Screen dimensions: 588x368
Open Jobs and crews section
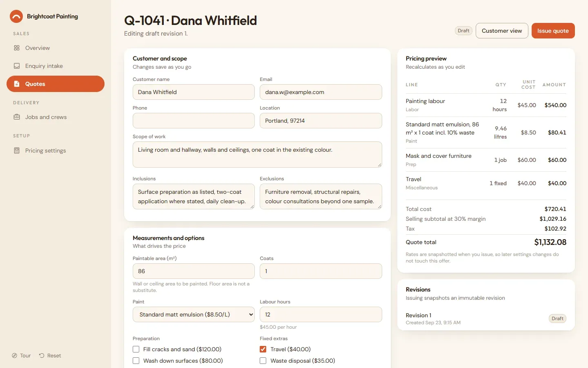click(56, 117)
